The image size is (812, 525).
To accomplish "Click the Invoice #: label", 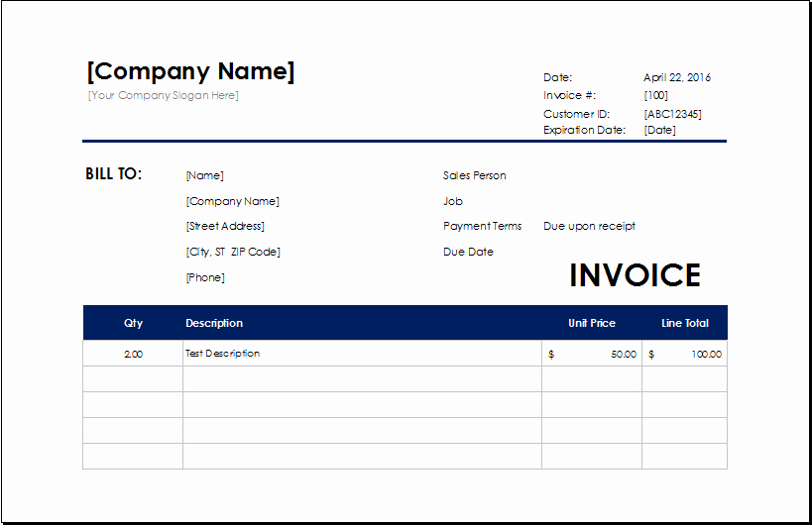I will pos(569,96).
